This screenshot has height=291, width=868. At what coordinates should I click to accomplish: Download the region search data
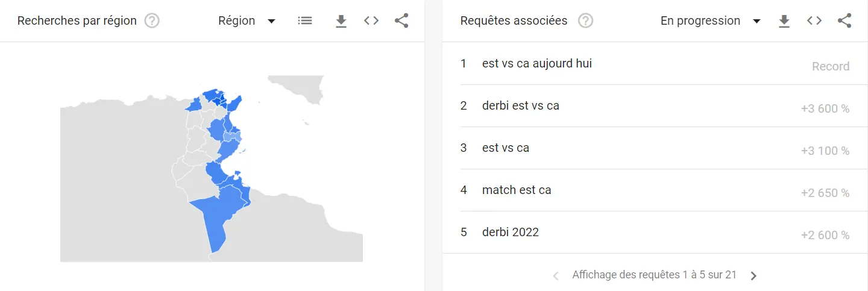pyautogui.click(x=341, y=21)
